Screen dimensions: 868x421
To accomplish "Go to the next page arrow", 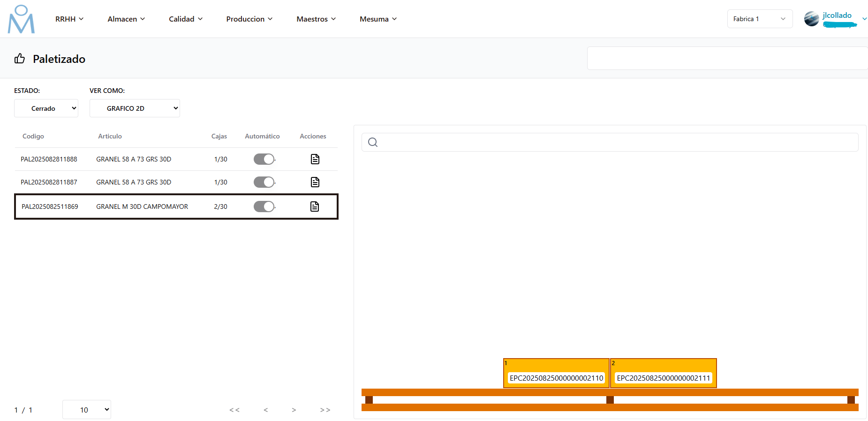I will tap(294, 410).
